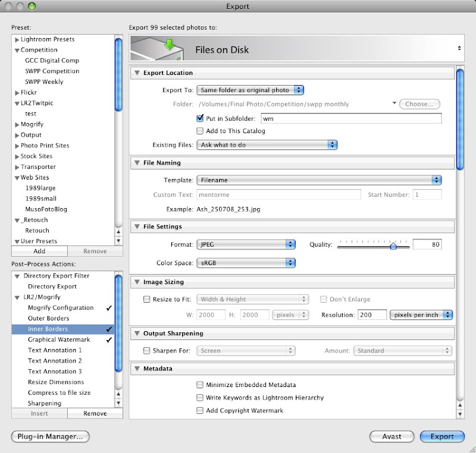Toggle Don't Enlarge checkbox
476x453 pixels.
coord(324,299)
